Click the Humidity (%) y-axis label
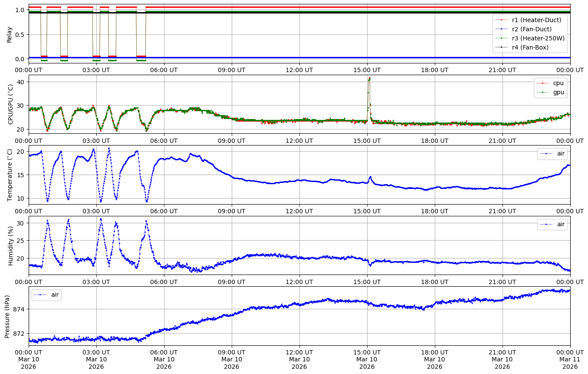Viewport: 588px width, 374px height. click(x=11, y=245)
